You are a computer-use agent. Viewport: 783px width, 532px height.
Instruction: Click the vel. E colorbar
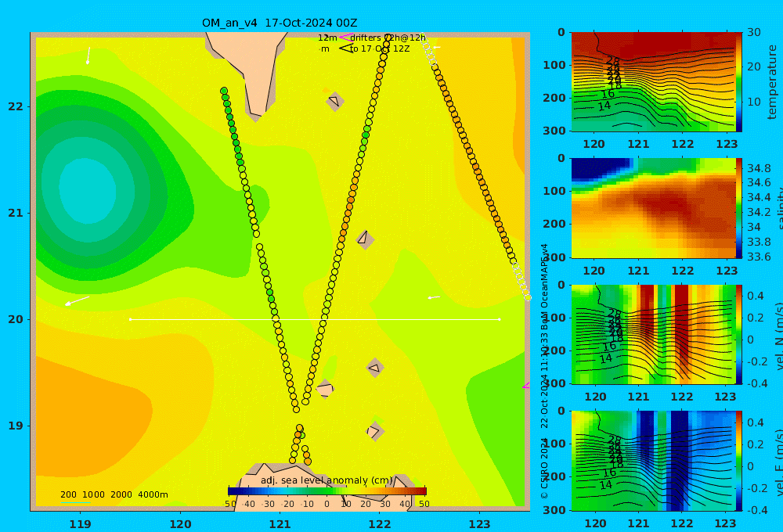pos(739,461)
